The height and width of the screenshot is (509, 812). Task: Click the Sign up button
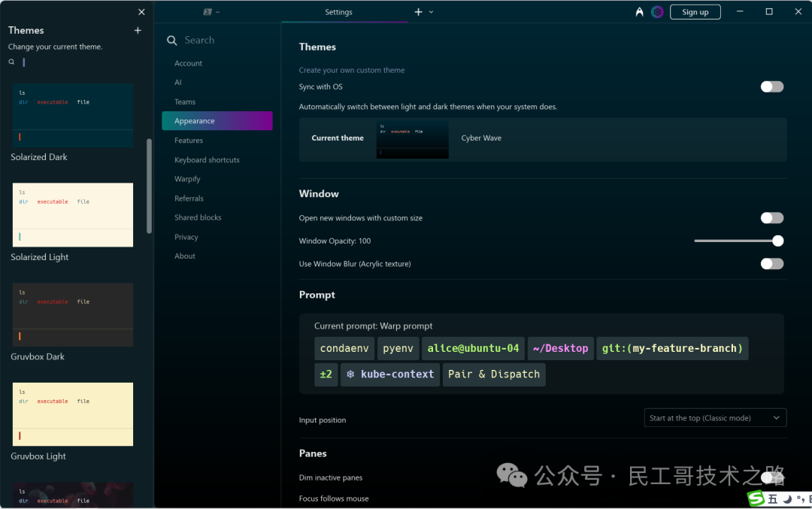[695, 12]
